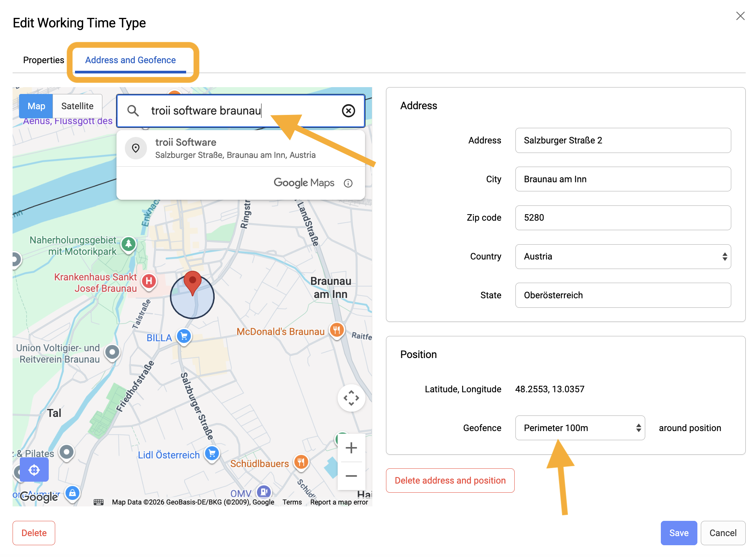Viewport: 756px width, 557px height.
Task: Switch to the Properties tab
Action: coord(43,60)
